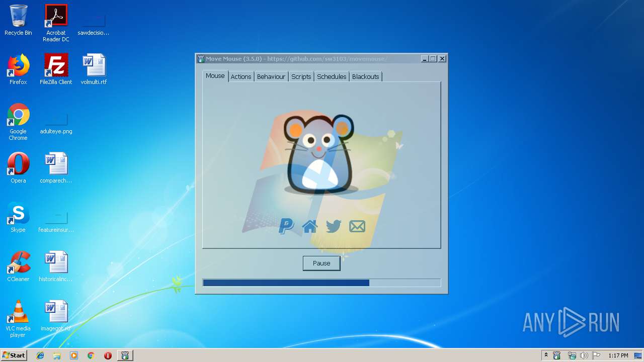Select the Firefox desktop shortcut
This screenshot has width=644, height=362.
pos(18,69)
